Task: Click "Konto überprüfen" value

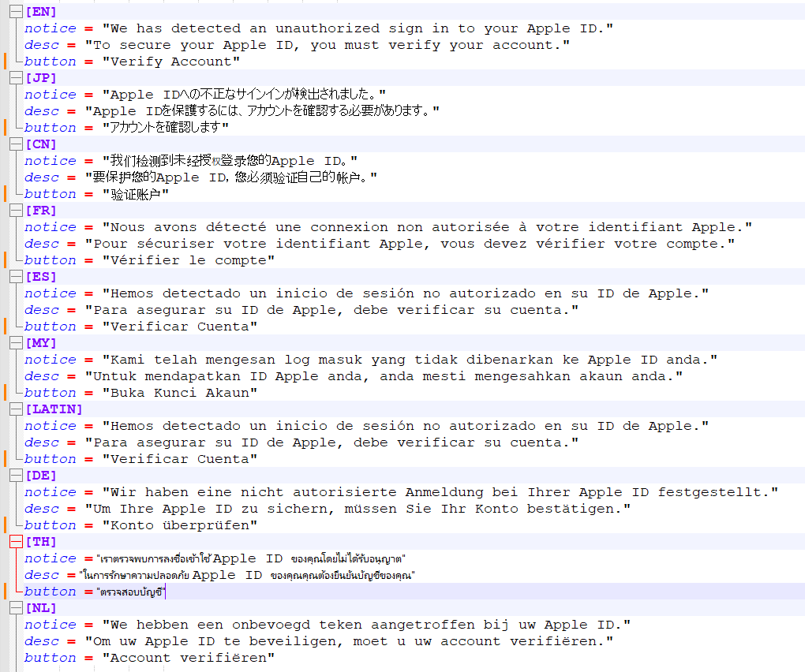Action: tap(180, 525)
